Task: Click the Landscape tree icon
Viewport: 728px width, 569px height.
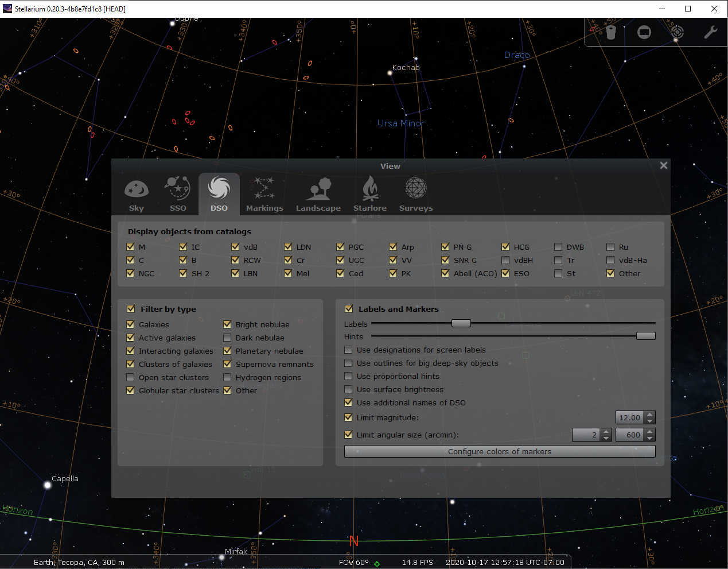Action: 318,189
